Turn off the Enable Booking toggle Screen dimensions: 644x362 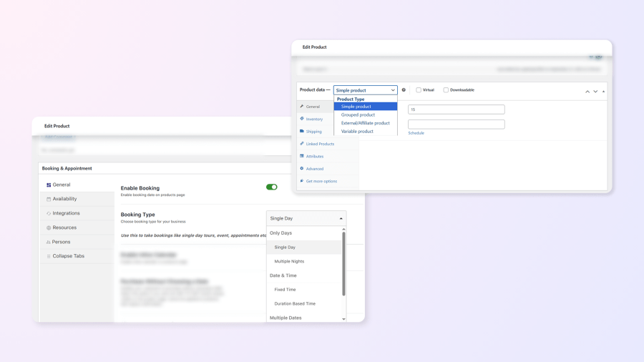click(x=271, y=187)
